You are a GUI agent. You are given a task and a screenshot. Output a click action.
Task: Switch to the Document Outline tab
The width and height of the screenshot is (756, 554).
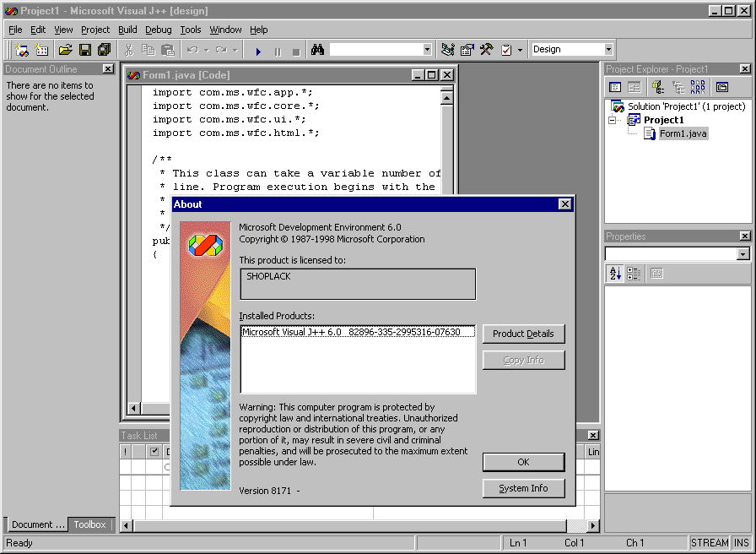[38, 524]
